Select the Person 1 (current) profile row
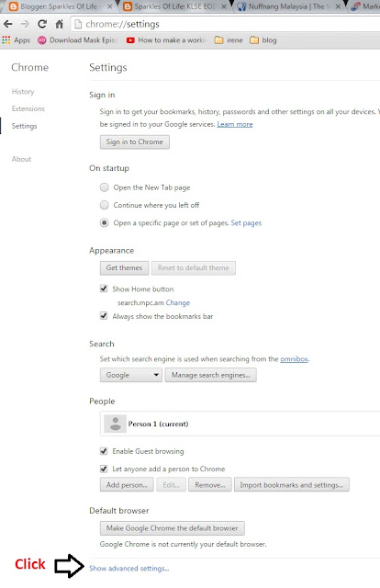 [x=240, y=424]
